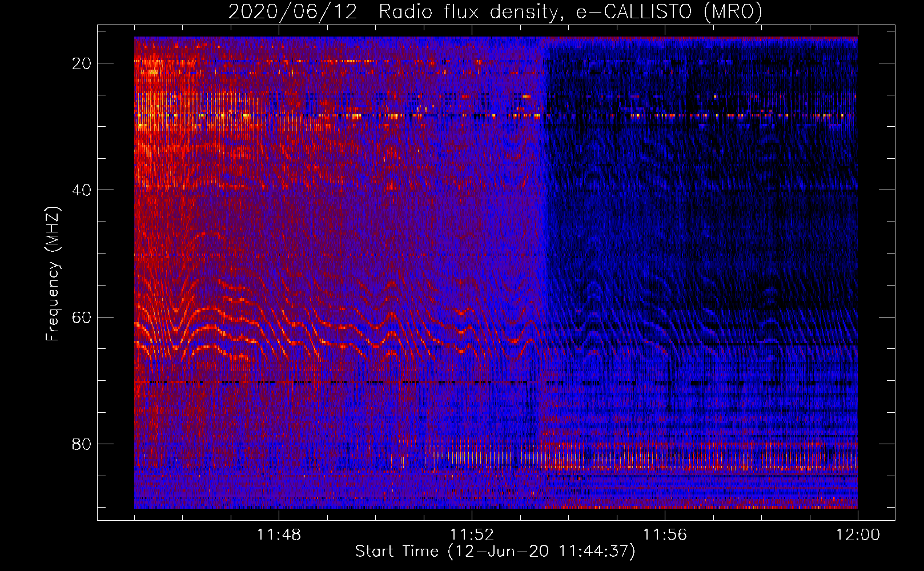Click the plot title '2020/06/12 Radio flux density, e-CALLISTO (MRO)'
924x571 pixels.
coord(495,11)
